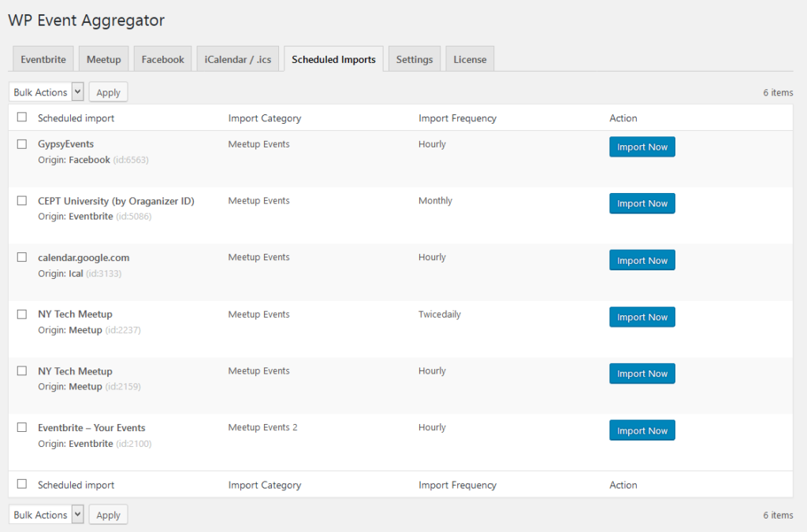Screen dimensions: 807x532
Task: Run Import Now for CEPT University
Action: (642, 203)
